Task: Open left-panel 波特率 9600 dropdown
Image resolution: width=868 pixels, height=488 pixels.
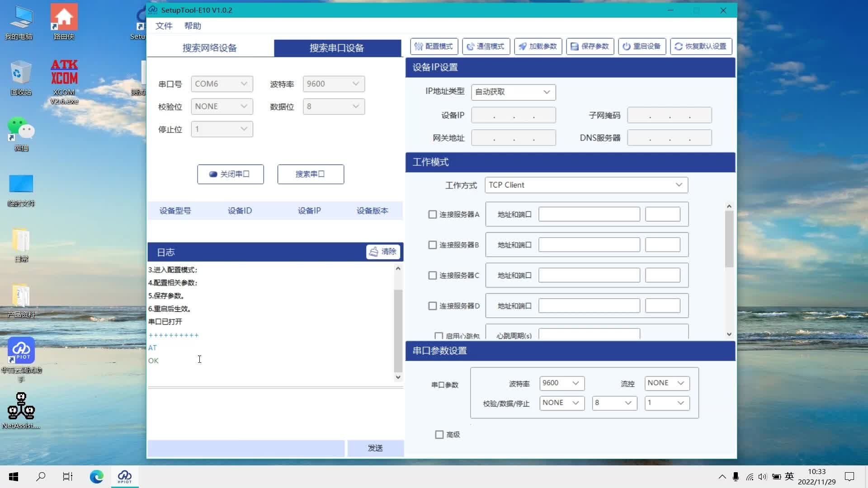Action: point(334,84)
